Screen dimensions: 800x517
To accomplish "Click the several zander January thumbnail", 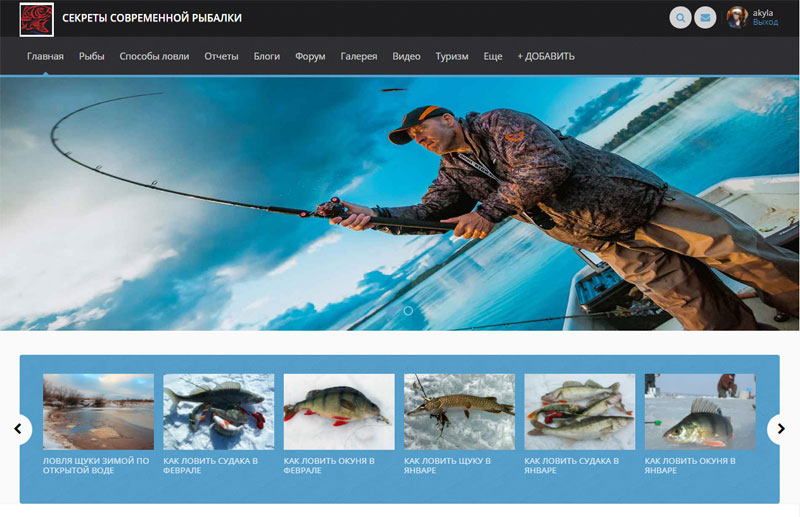I will pos(580,412).
